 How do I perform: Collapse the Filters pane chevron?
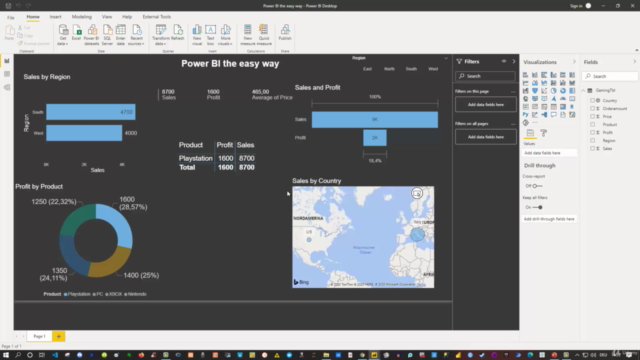513,61
